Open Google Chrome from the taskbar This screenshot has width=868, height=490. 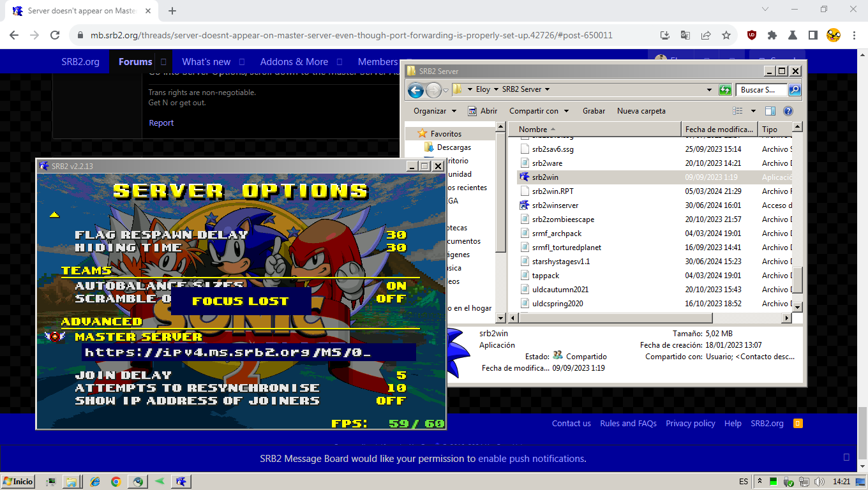(116, 482)
